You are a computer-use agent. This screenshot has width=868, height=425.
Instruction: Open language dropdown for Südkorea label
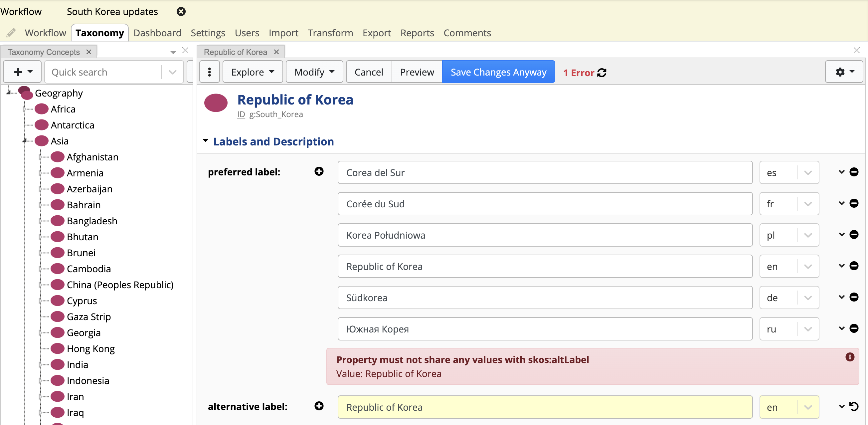pyautogui.click(x=808, y=298)
